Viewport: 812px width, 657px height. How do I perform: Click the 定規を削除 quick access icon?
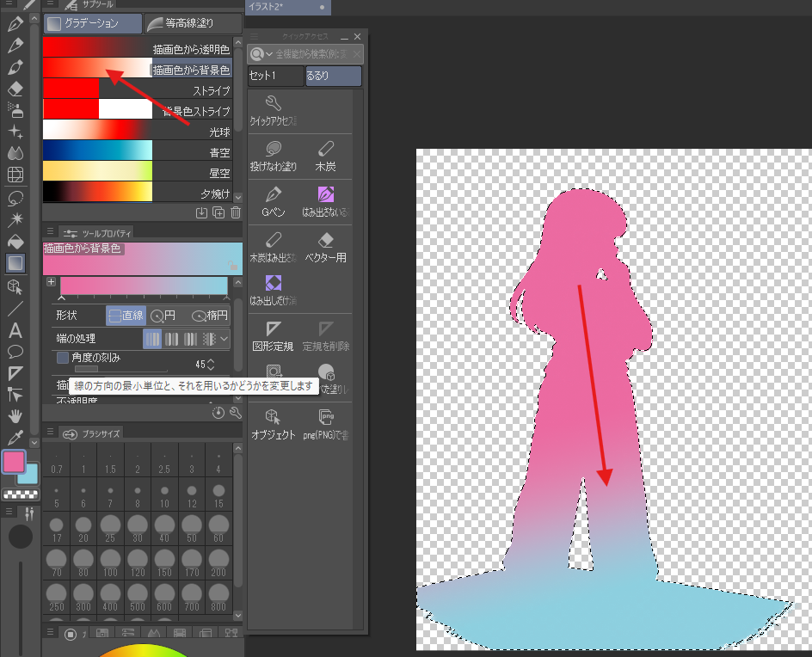(325, 335)
